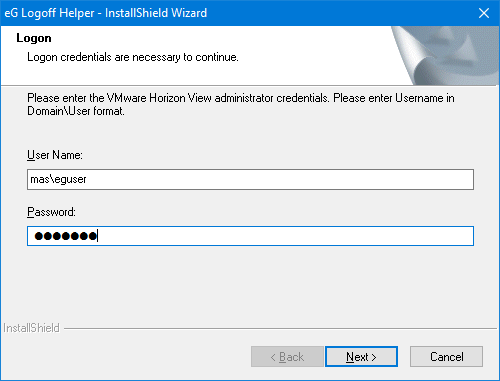Image resolution: width=500 pixels, height=381 pixels.
Task: Click the VMware Horizon View instruction text
Action: click(x=241, y=104)
